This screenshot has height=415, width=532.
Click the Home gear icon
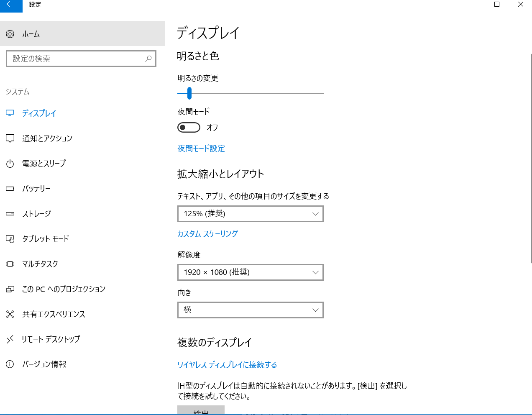point(10,34)
